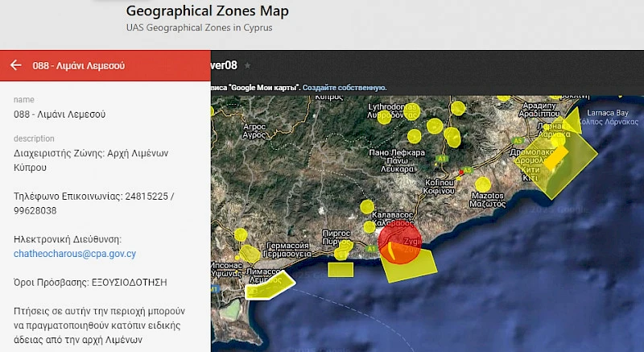The image size is (644, 352).
Task: Click the "Создайте собственную" link
Action: [x=345, y=88]
